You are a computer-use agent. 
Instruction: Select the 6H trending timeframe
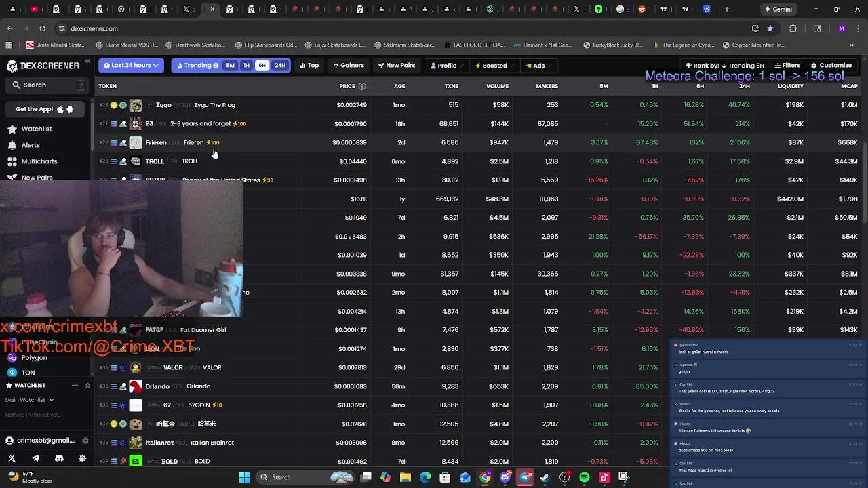point(262,66)
